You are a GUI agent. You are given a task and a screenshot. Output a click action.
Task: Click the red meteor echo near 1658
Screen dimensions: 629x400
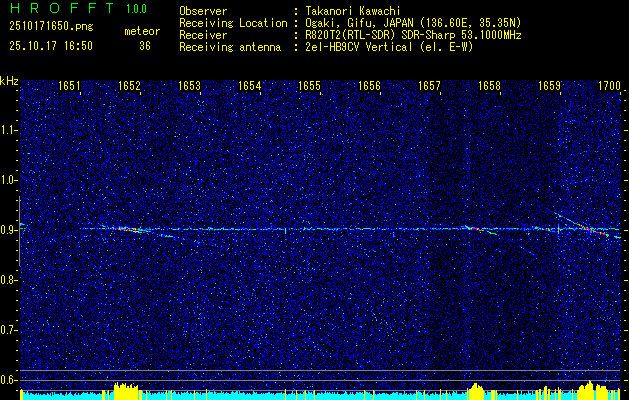(x=476, y=229)
